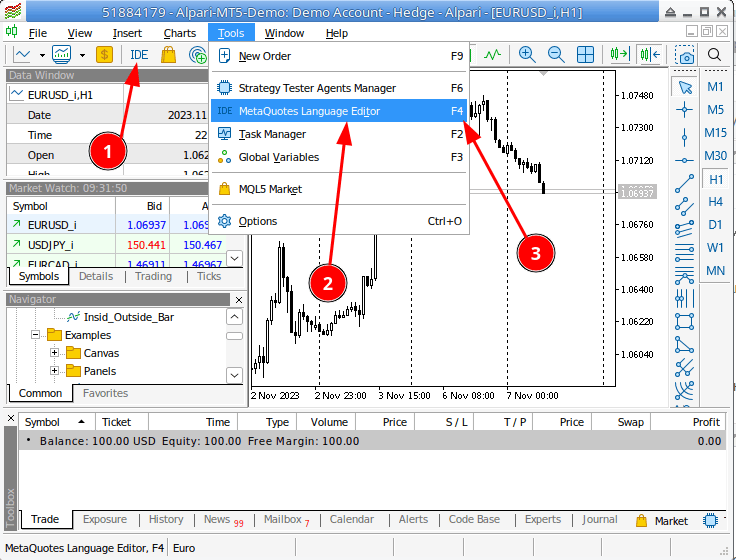Open the IDE MetaEditor toolbar icon

[139, 55]
